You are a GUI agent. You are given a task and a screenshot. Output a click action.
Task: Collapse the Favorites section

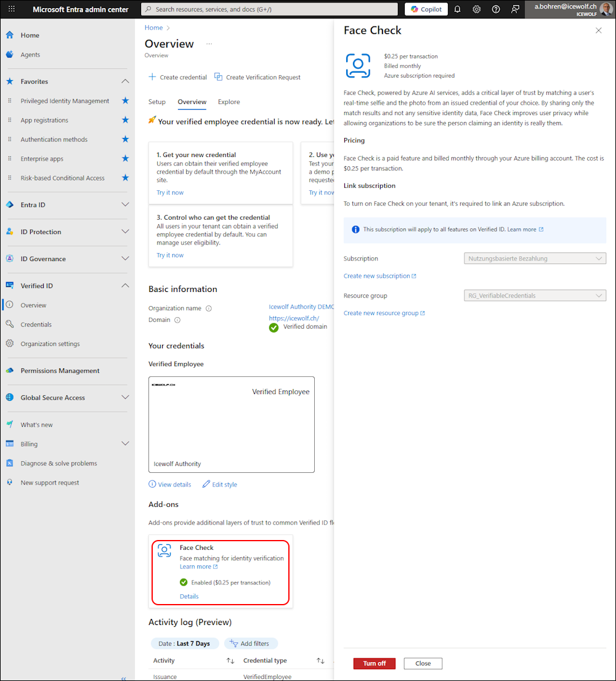click(125, 81)
